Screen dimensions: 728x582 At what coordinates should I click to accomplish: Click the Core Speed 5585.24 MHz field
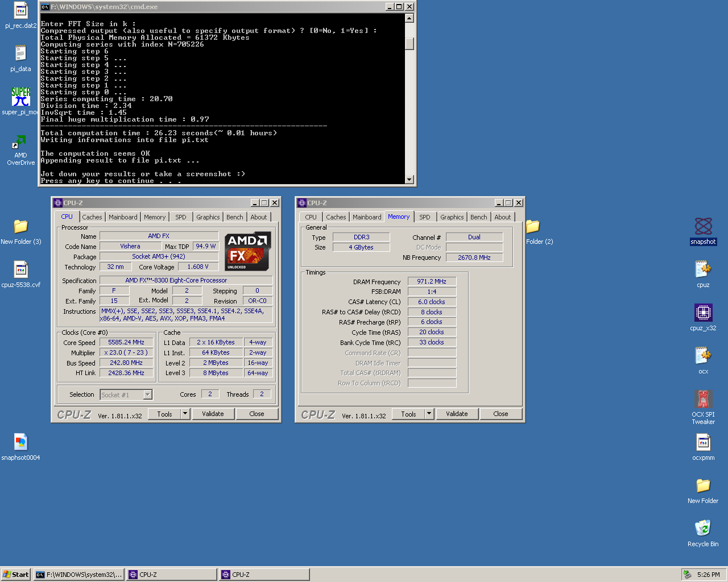(126, 342)
